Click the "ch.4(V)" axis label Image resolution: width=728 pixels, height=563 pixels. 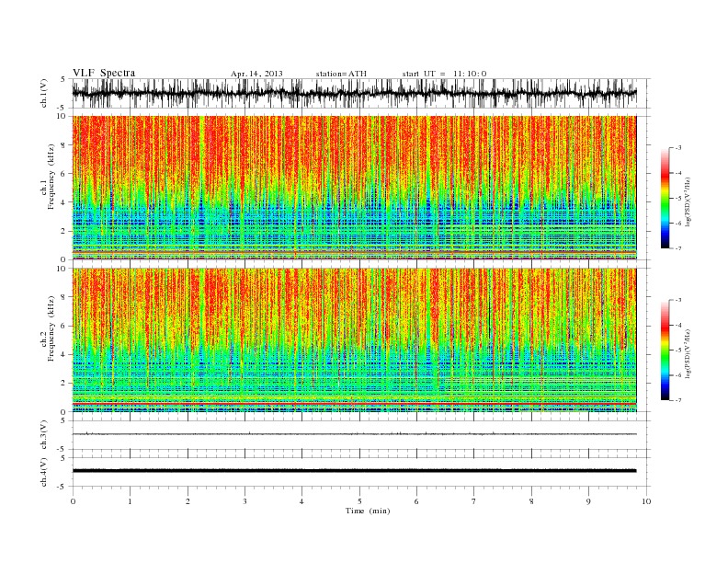[44, 472]
